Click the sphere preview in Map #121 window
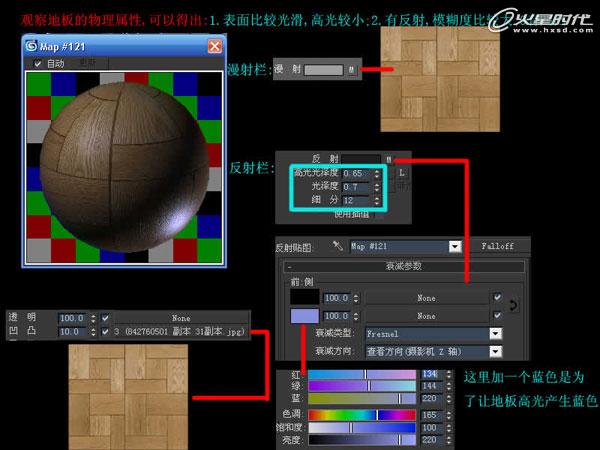 click(124, 168)
